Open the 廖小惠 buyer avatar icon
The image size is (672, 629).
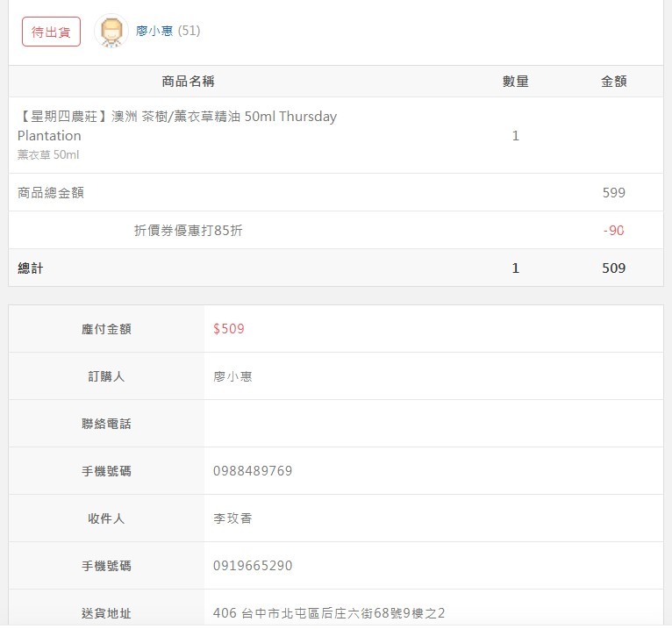tap(111, 31)
